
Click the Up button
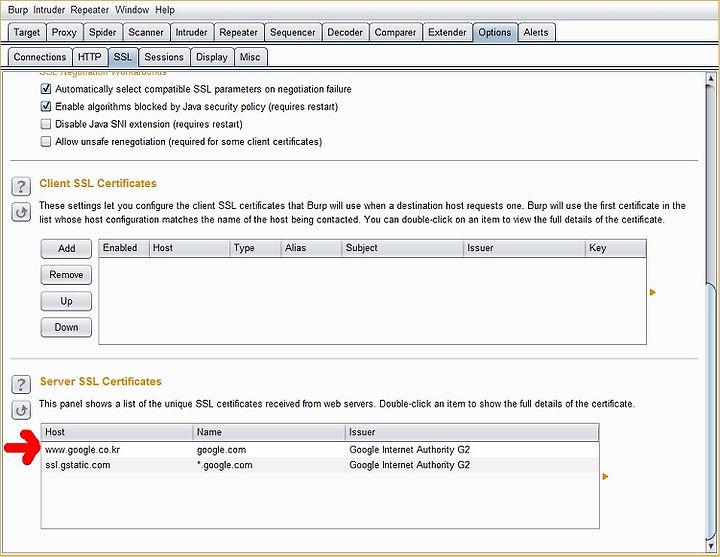[x=66, y=301]
